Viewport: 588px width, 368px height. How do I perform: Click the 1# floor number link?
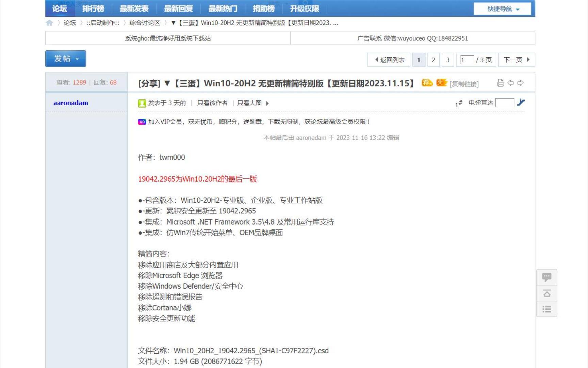[459, 103]
